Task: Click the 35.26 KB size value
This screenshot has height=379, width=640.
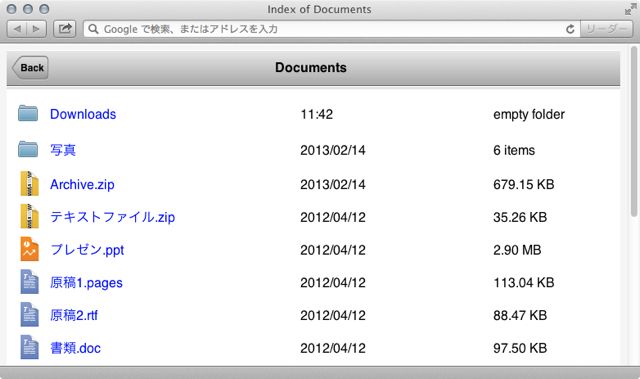Action: click(x=520, y=217)
